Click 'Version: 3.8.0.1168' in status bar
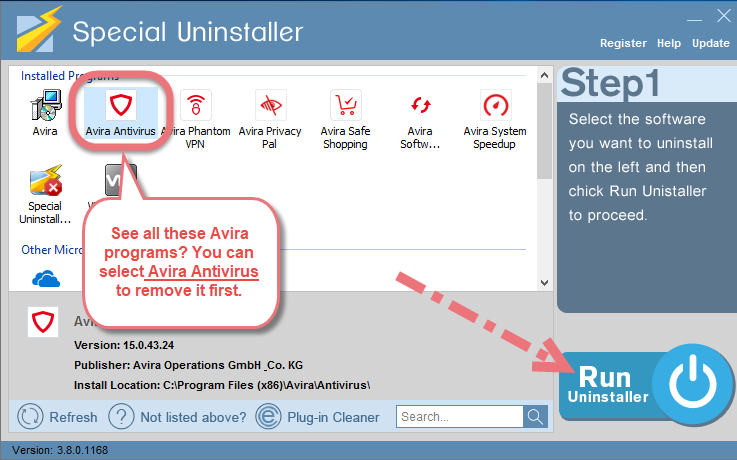 coord(60,450)
